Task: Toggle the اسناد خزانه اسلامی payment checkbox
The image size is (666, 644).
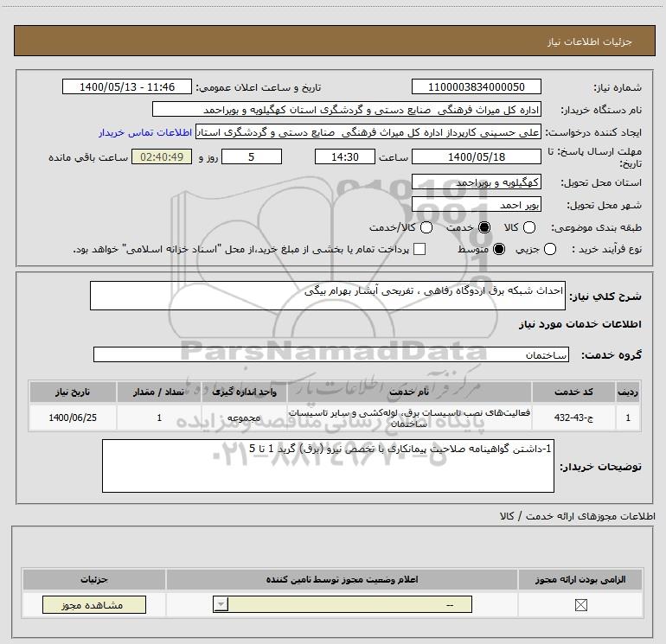Action: (419, 249)
